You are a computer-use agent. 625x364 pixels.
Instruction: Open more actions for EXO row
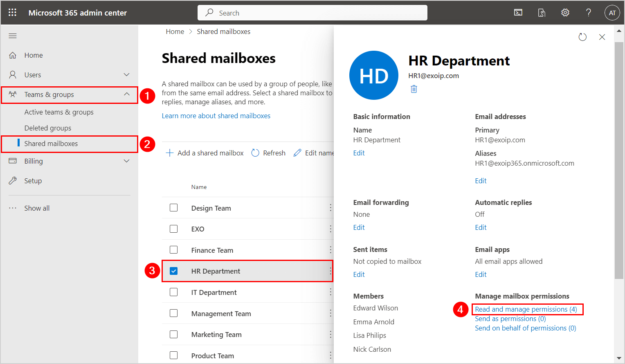pos(330,229)
